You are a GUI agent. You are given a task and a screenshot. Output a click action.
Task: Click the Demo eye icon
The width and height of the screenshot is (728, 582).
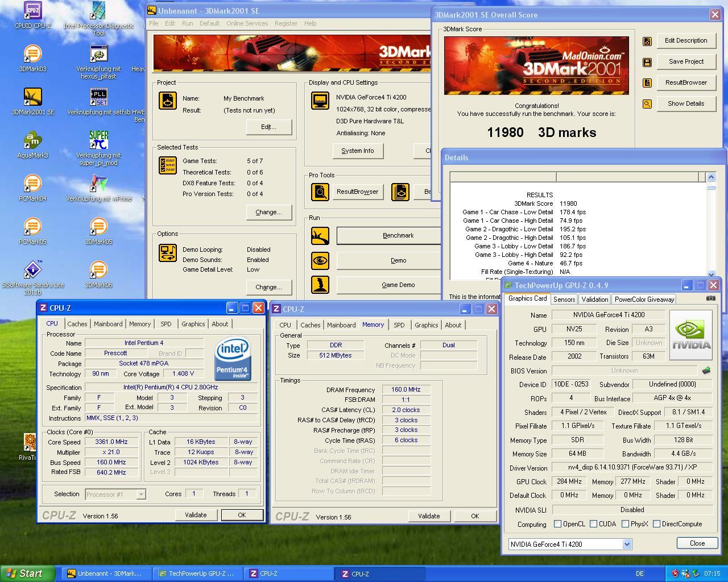pyautogui.click(x=320, y=261)
